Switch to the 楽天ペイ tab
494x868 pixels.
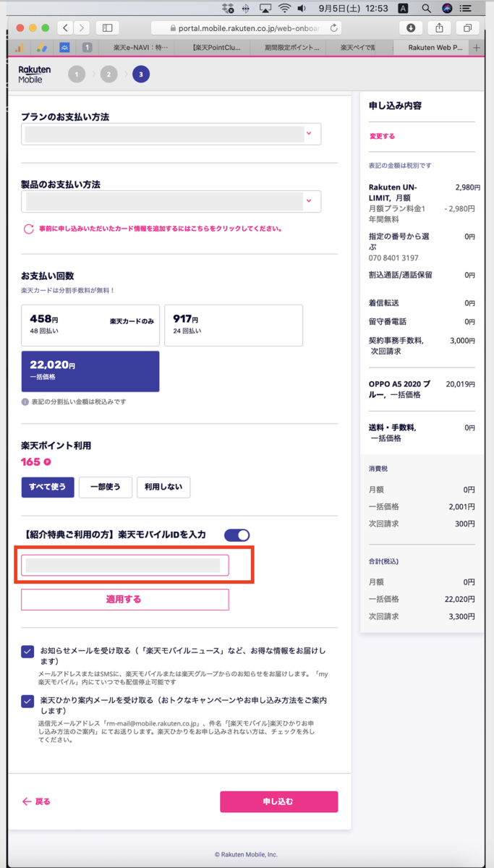point(358,48)
